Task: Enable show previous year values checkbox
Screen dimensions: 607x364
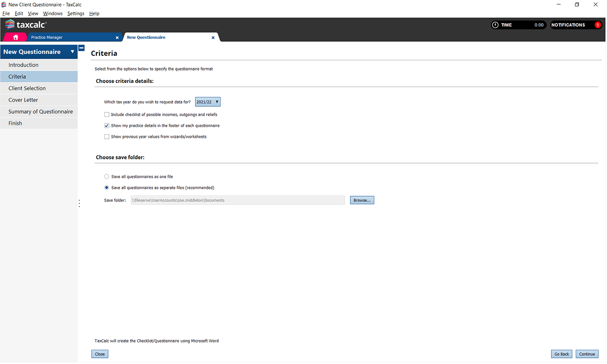Action: (x=107, y=136)
